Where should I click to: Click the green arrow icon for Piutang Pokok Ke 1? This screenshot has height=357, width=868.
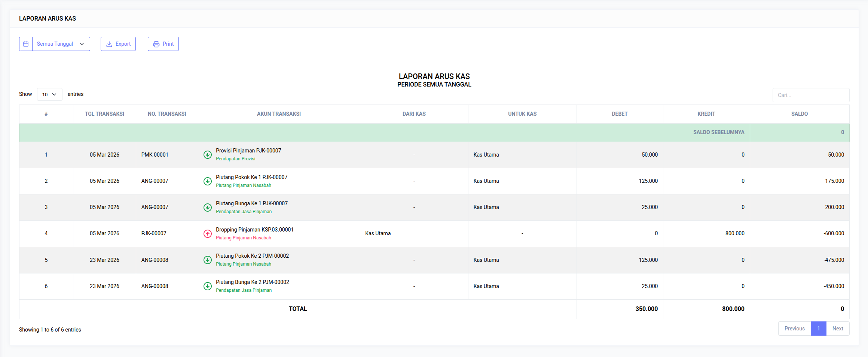pyautogui.click(x=207, y=181)
